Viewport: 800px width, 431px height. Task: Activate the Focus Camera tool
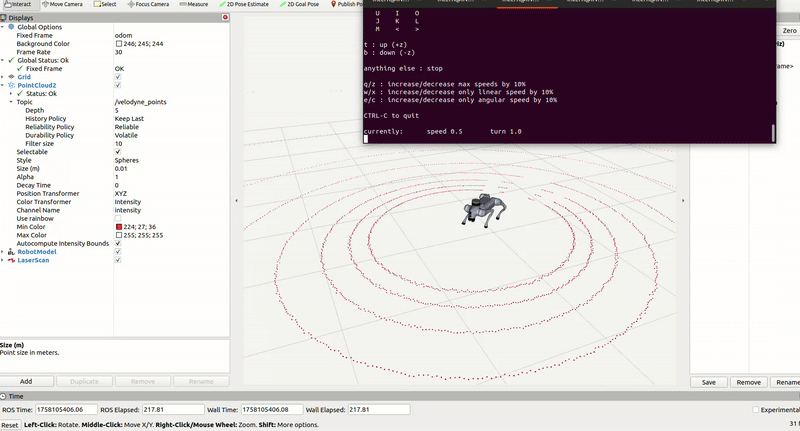[149, 4]
